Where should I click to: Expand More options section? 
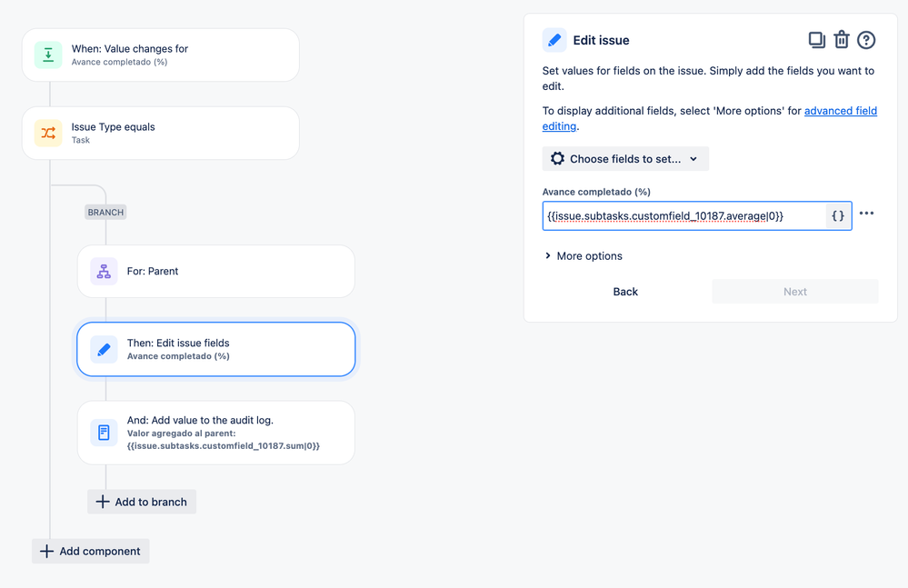point(584,255)
